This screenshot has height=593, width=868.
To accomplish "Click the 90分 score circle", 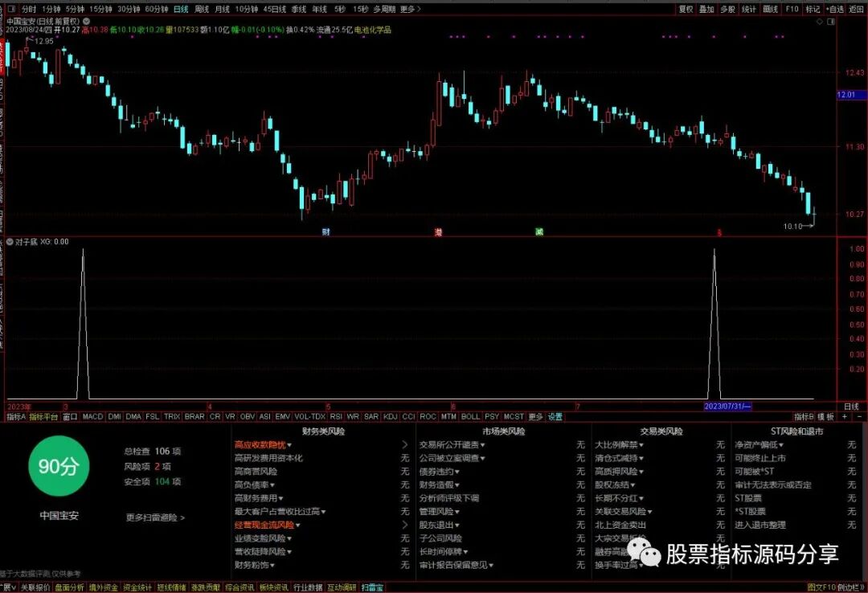I will [x=59, y=466].
